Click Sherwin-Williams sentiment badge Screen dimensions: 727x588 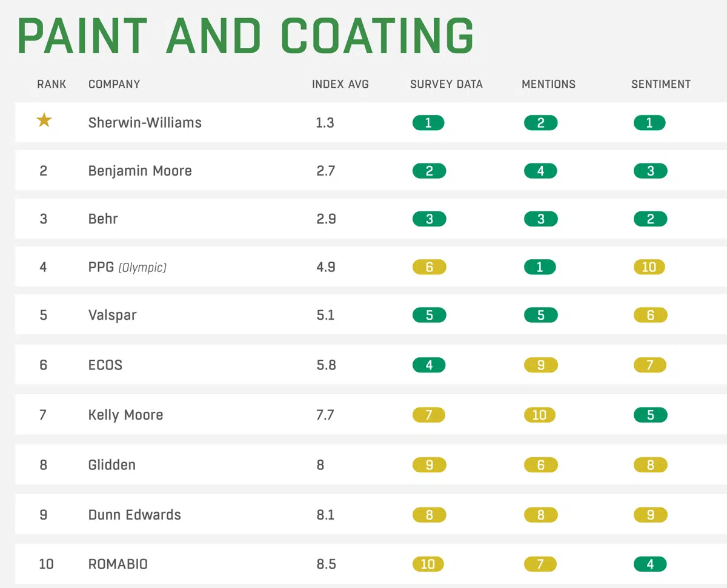pos(649,123)
